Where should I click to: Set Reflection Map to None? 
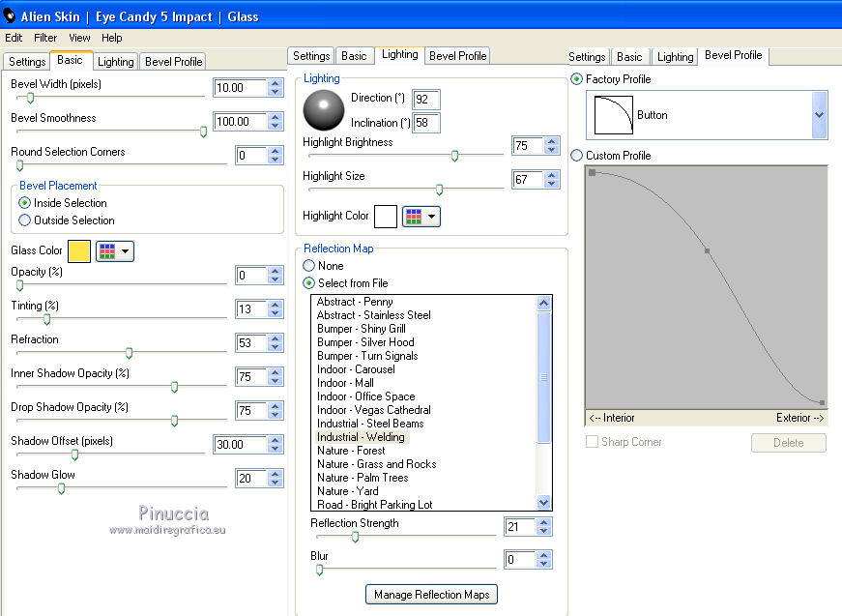click(x=309, y=266)
